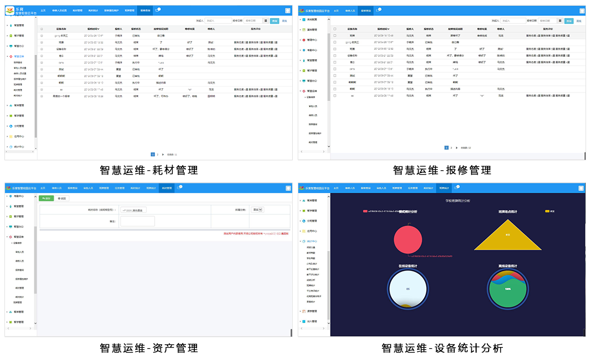Open 主页 tab in 耗材管理 panel header
The height and width of the screenshot is (364, 591).
tap(43, 10)
